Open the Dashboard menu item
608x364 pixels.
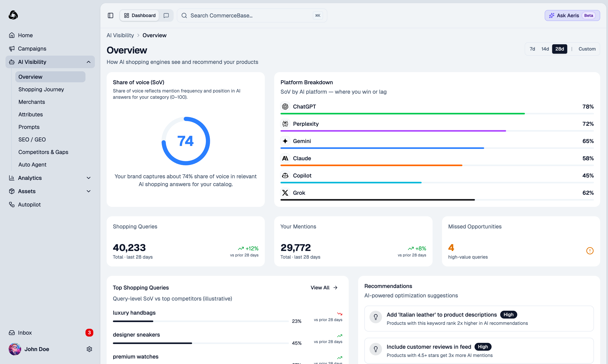tap(139, 15)
